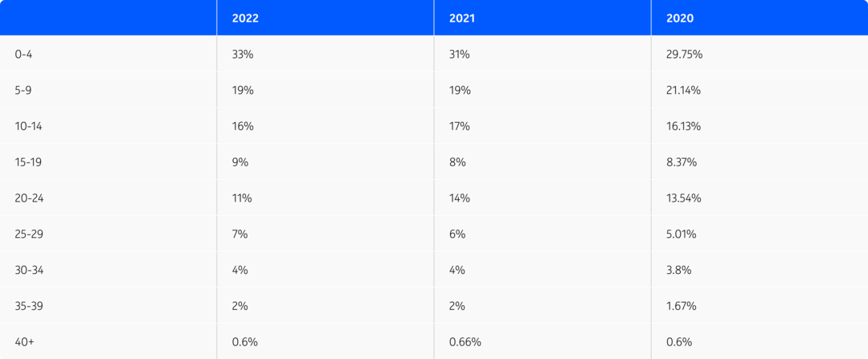Click the 2021 column header

[x=462, y=18]
